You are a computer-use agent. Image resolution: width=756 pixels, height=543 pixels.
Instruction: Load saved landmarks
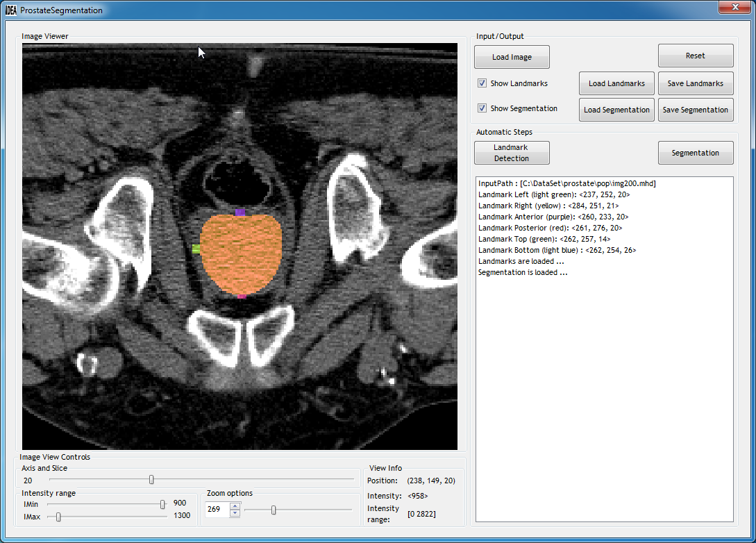[616, 83]
